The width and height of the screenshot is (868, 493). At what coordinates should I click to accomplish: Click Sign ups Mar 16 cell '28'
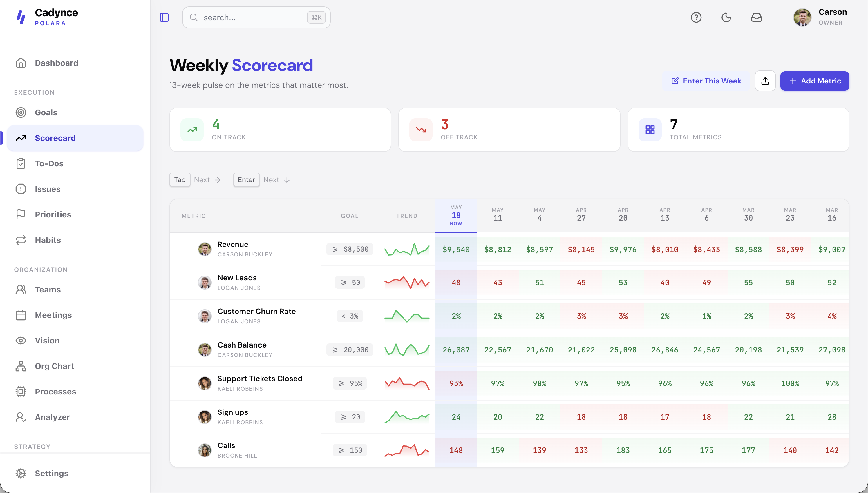click(x=832, y=417)
